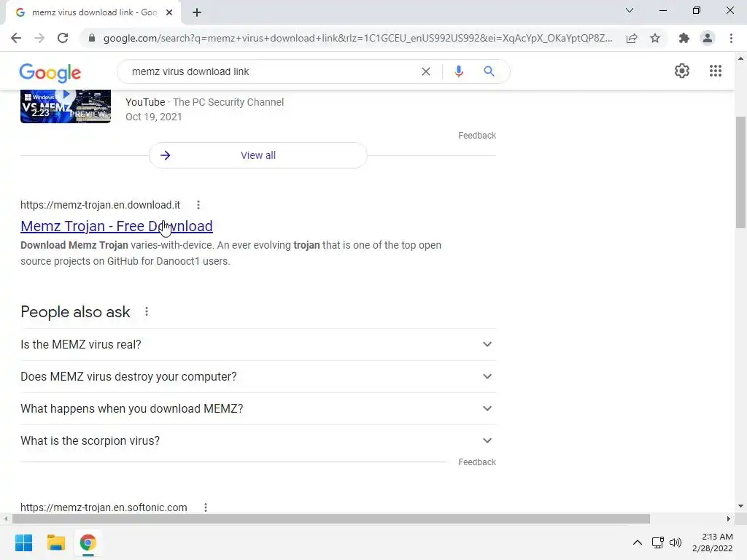Click the memz-trojan.en.download.it URL
The height and width of the screenshot is (560, 747).
100,205
